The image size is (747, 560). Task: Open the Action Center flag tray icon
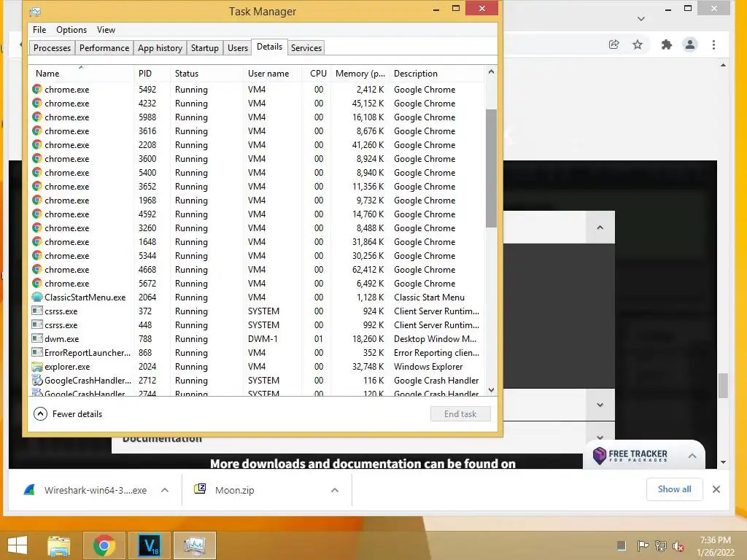[643, 545]
